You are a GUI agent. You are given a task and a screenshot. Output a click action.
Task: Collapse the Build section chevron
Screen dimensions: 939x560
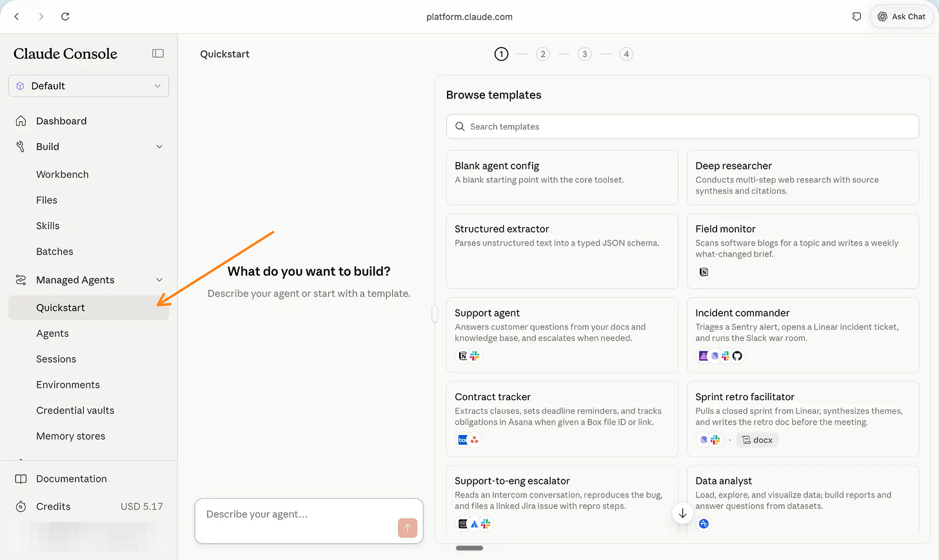[159, 147]
